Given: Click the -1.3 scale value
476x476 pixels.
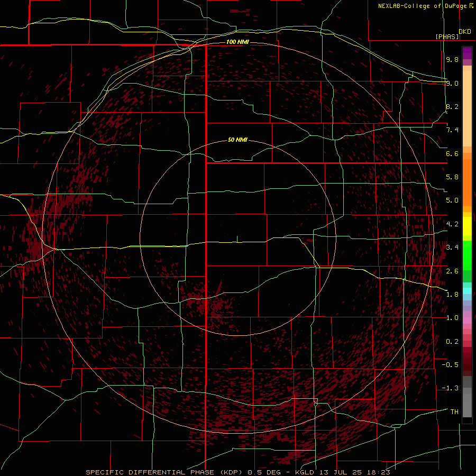Looking at the screenshot, I should [x=450, y=388].
